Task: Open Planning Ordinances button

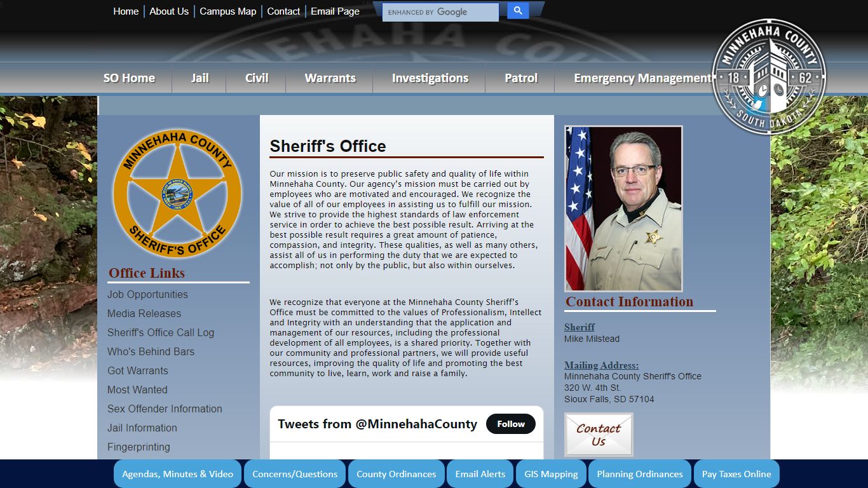Action: (x=640, y=474)
